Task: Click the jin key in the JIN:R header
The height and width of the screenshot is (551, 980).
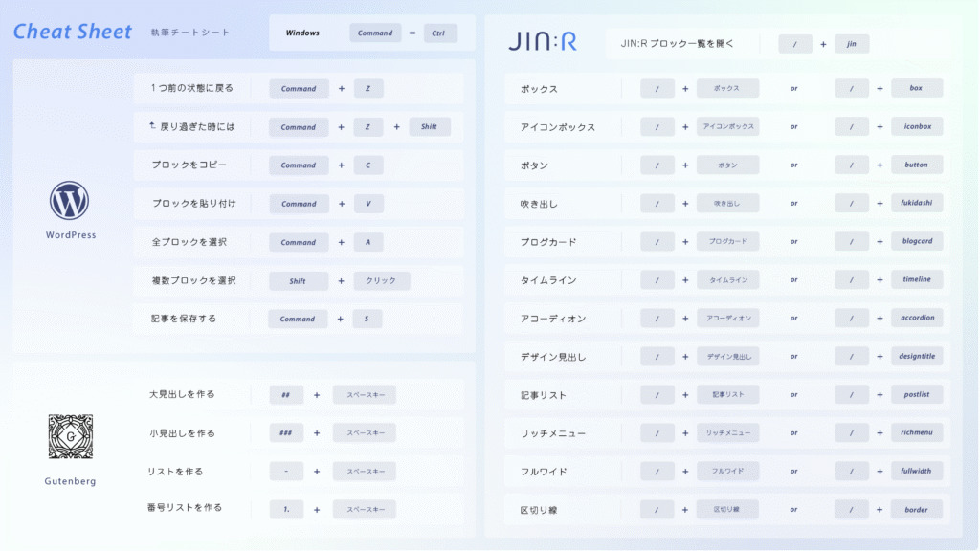Action: click(851, 44)
